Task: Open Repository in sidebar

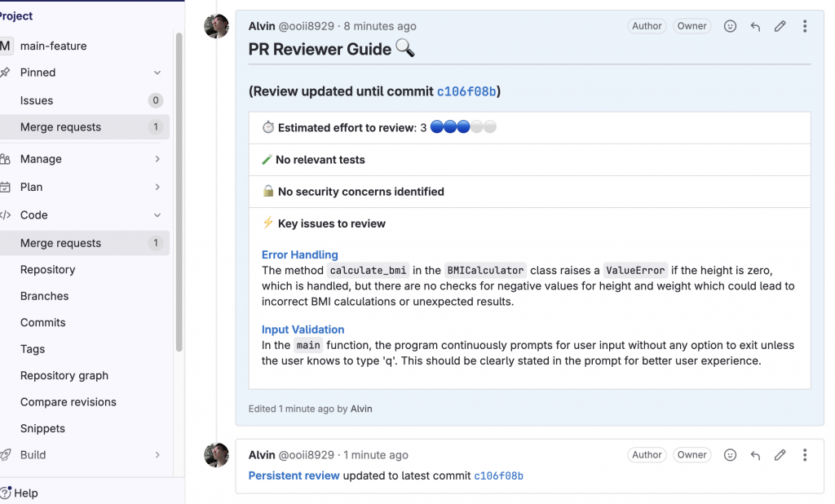Action: click(85, 270)
